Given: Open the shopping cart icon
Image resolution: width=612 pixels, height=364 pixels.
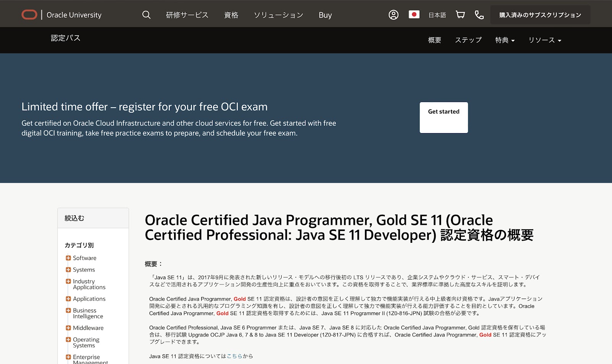Looking at the screenshot, I should pyautogui.click(x=461, y=15).
